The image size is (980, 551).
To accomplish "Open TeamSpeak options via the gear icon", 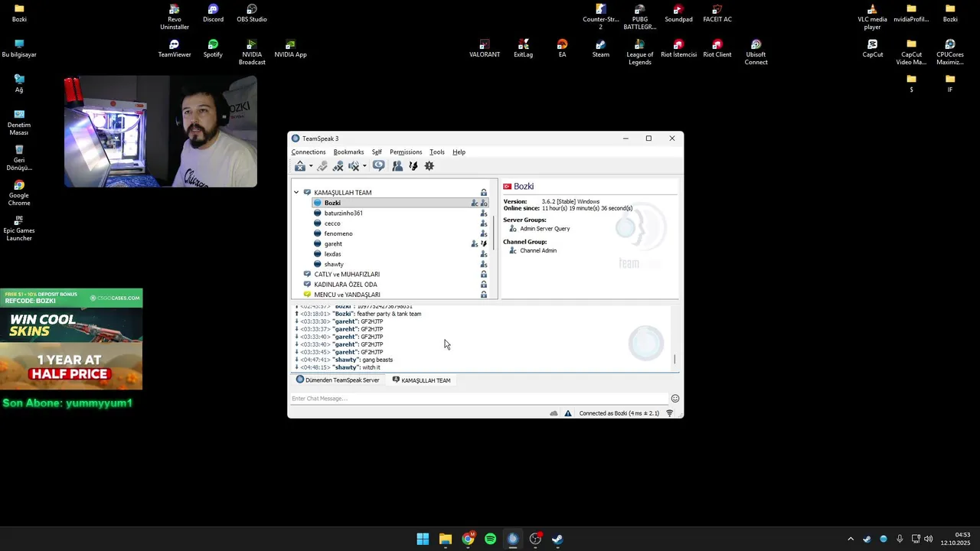I will tap(430, 166).
